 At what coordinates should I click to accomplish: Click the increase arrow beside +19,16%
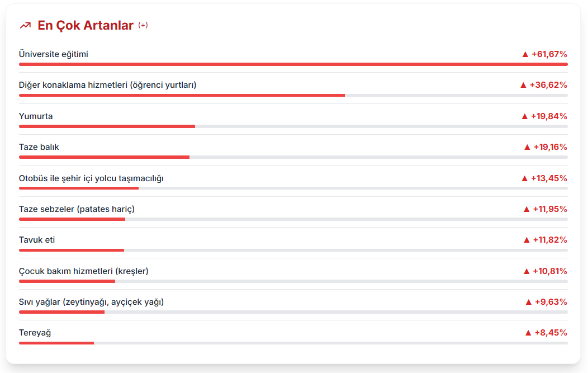(x=527, y=147)
